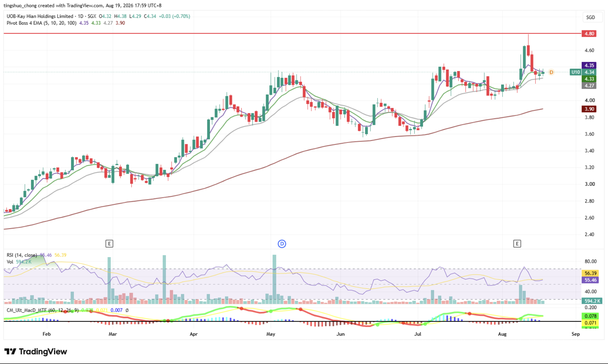Click the 594.2K volume axis label
The width and height of the screenshot is (608, 364).
pos(592,301)
